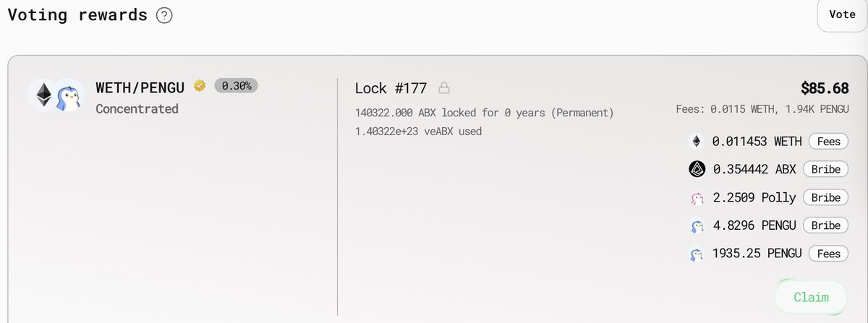Click the Fees tag next to 1935.25 PENGU
The width and height of the screenshot is (868, 323).
828,254
